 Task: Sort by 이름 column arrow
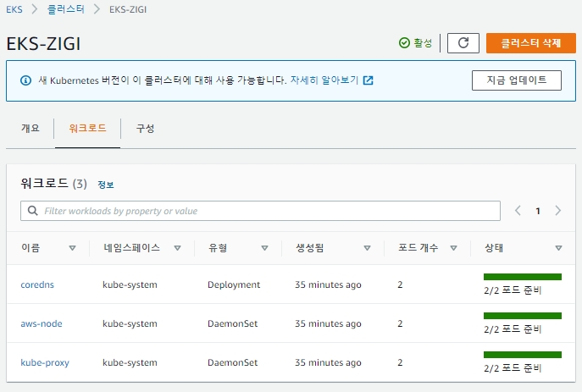72,248
